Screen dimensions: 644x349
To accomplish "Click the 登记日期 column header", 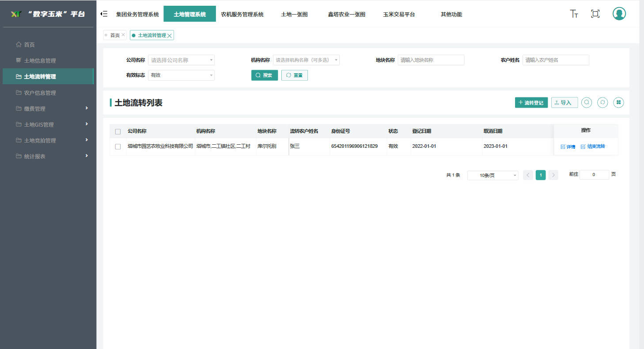I will coord(421,131).
